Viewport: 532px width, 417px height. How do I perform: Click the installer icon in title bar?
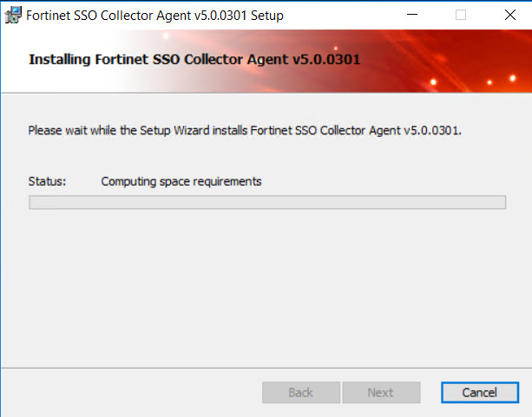[x=13, y=15]
